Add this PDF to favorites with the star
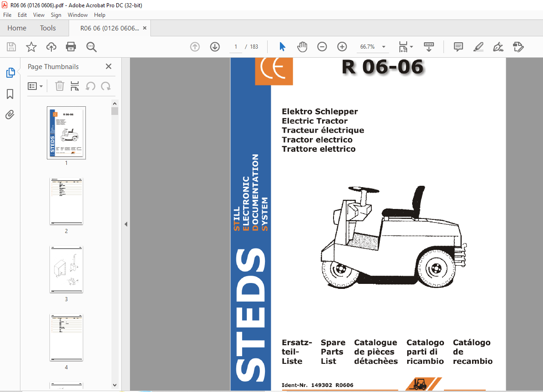 (x=31, y=46)
